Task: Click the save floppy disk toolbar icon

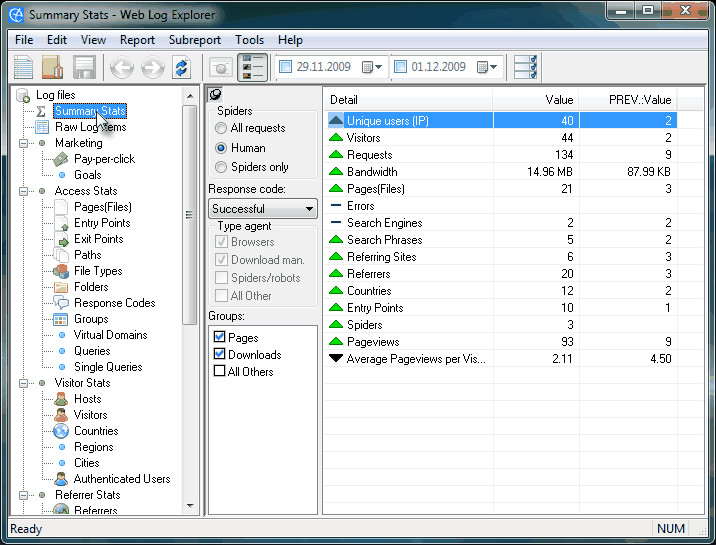Action: (84, 67)
